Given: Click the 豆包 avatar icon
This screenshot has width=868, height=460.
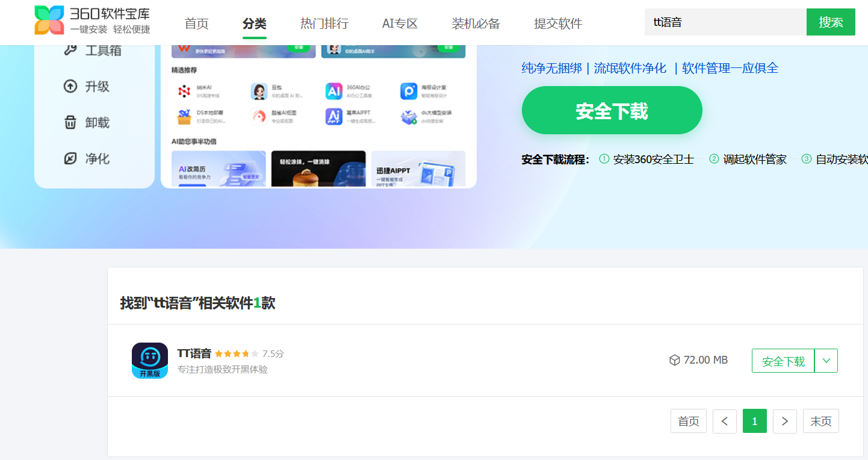Looking at the screenshot, I should [x=259, y=91].
